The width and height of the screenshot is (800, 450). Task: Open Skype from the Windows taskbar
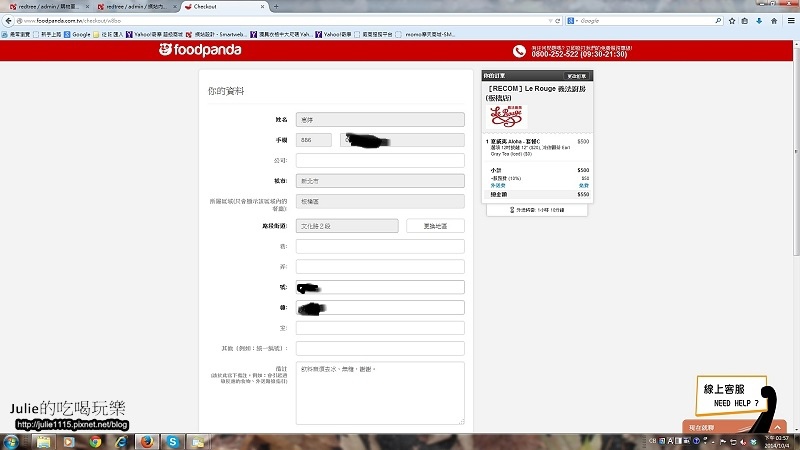click(173, 441)
